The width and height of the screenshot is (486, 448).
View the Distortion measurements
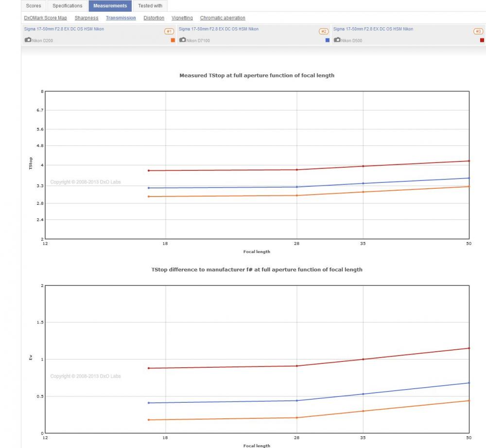click(154, 18)
